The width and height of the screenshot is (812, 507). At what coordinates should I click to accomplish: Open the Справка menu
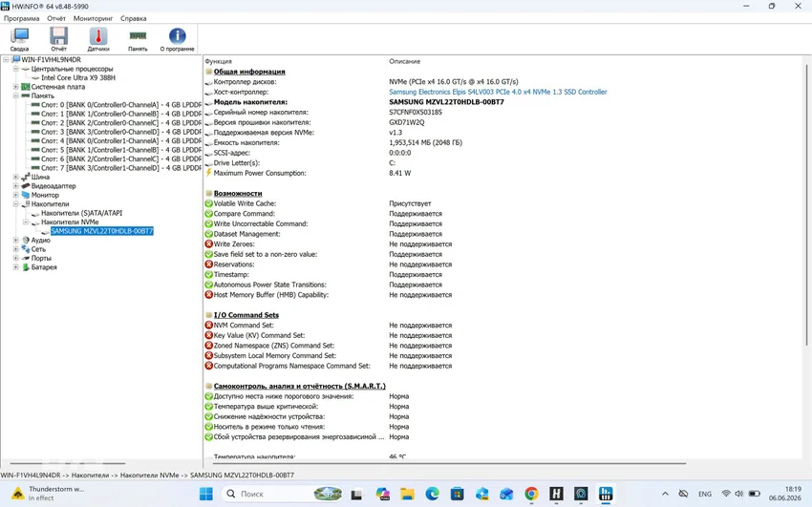(x=134, y=18)
